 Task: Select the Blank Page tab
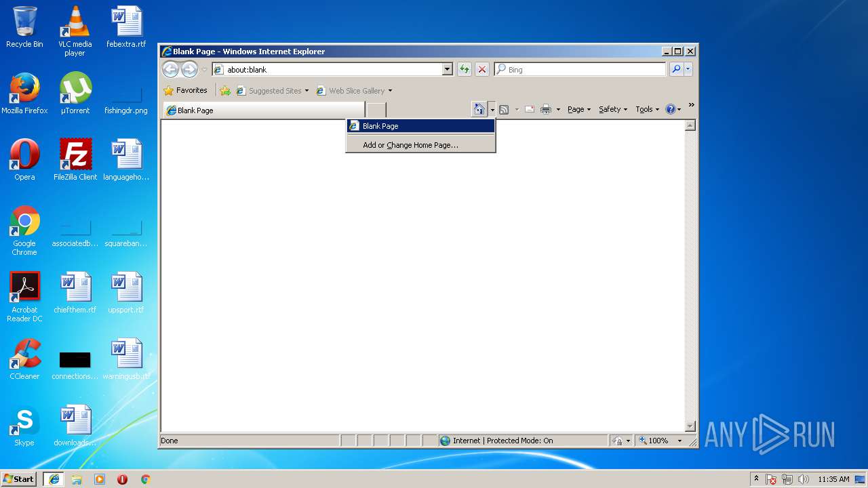(264, 110)
